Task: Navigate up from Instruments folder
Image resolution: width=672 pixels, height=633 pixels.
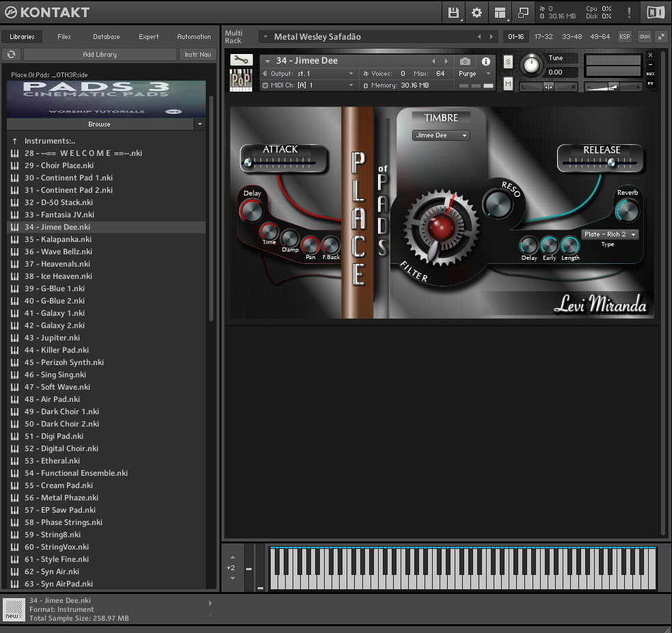Action: 14,141
